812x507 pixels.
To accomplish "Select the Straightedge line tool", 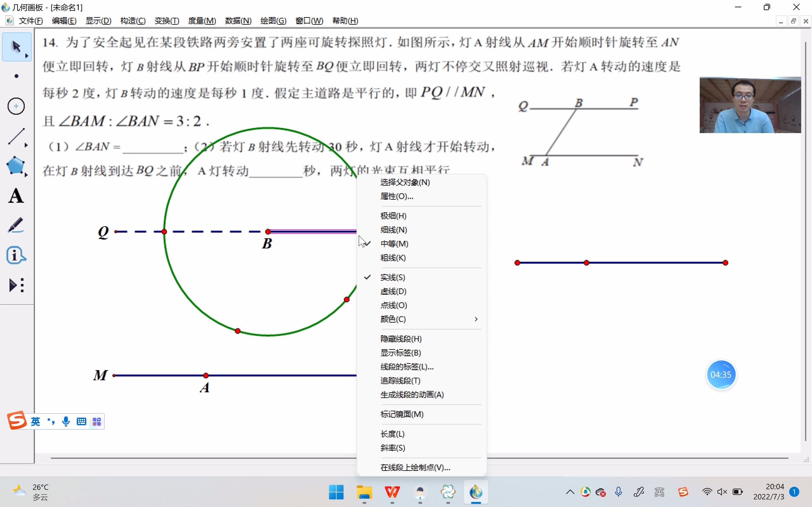I will 16,136.
